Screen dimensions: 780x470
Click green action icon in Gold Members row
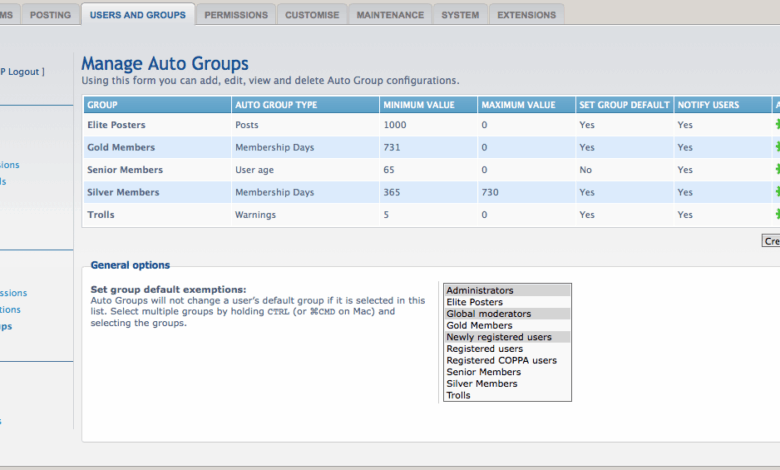pos(776,147)
